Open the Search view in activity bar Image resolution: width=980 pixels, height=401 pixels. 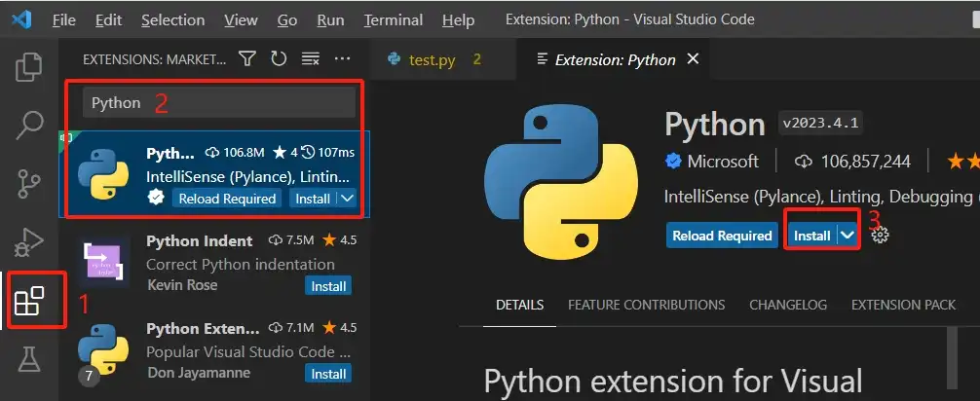point(29,125)
